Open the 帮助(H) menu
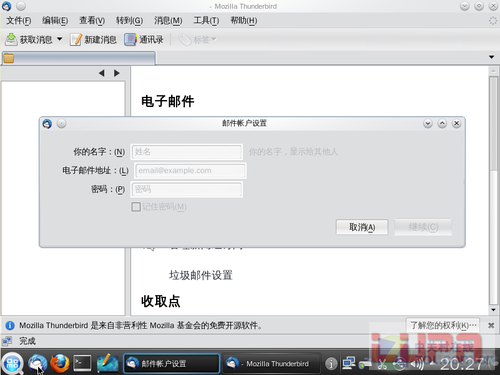Viewport: 500px width, 375px height. (x=244, y=21)
